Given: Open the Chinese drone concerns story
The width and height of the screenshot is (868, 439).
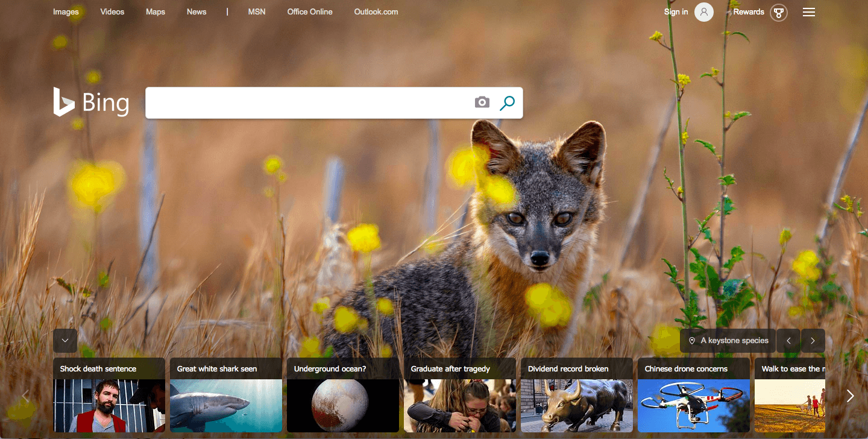Looking at the screenshot, I should coord(693,395).
